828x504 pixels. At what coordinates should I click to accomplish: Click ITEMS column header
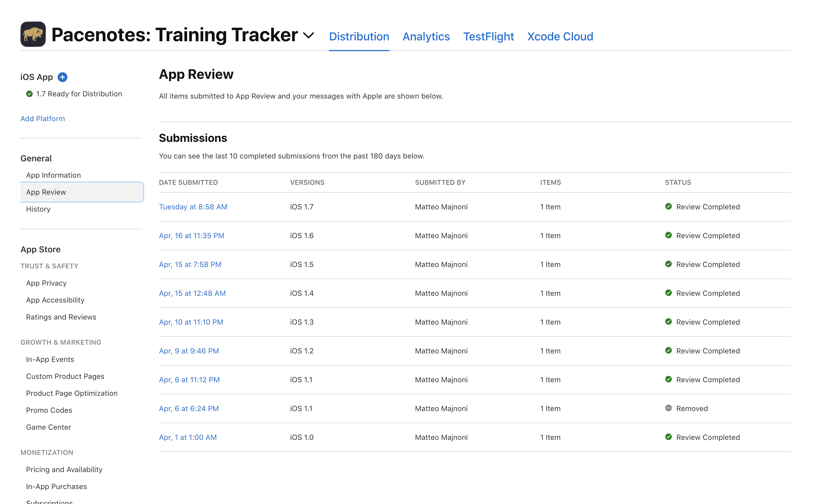(x=550, y=182)
